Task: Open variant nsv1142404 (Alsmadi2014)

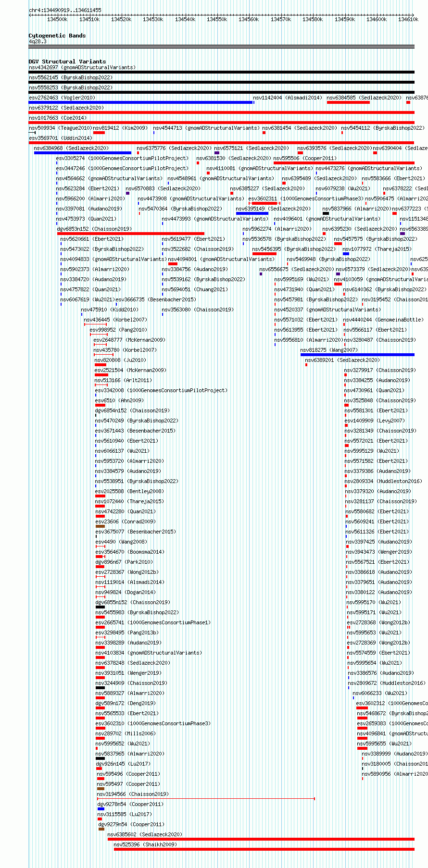Action: (288, 98)
